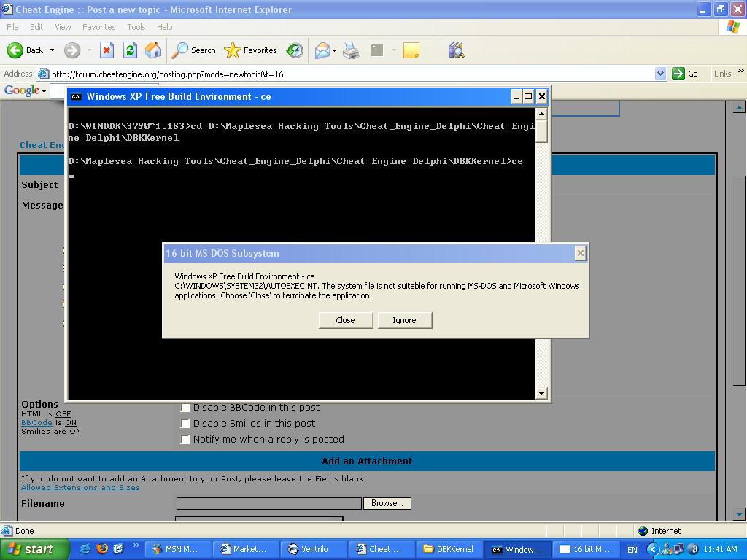Go to Home page icon
Image resolution: width=747 pixels, height=560 pixels.
click(153, 50)
